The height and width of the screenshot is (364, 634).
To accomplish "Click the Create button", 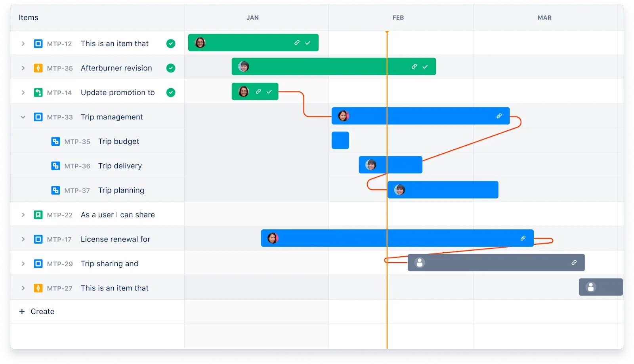I will (37, 312).
